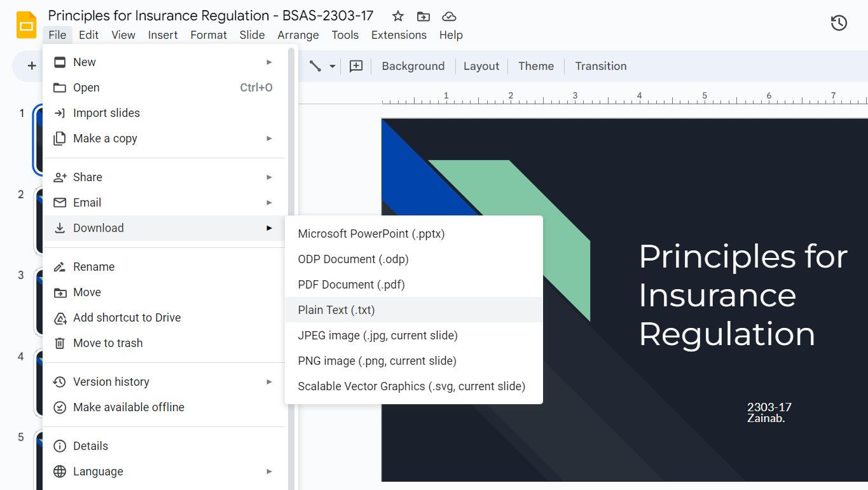Open the Extensions menu
The image size is (868, 490).
pyautogui.click(x=399, y=35)
